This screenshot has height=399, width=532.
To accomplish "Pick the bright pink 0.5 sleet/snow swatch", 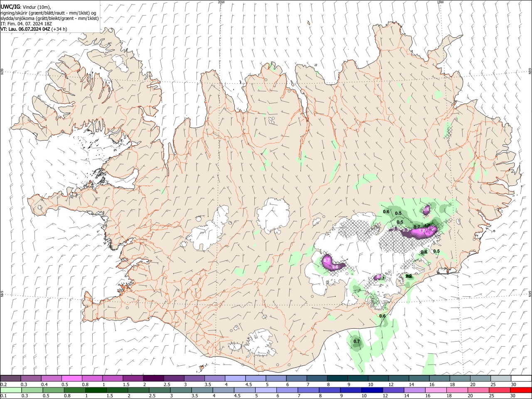I will [71, 378].
